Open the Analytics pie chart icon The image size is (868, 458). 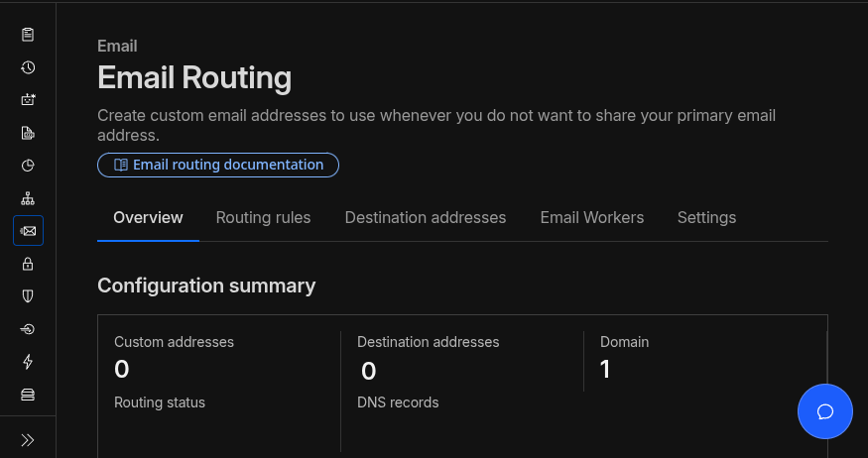[x=28, y=166]
